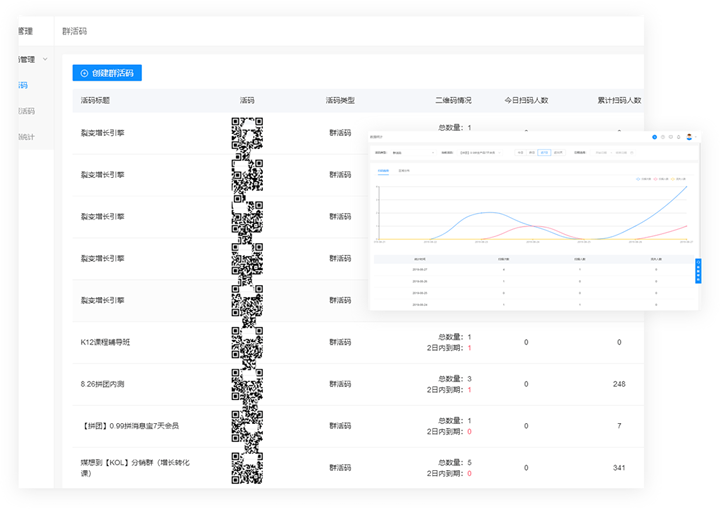Open QR code thumbnail for 8.26拼团内测
Viewport: 720px width, 509px height.
[247, 385]
